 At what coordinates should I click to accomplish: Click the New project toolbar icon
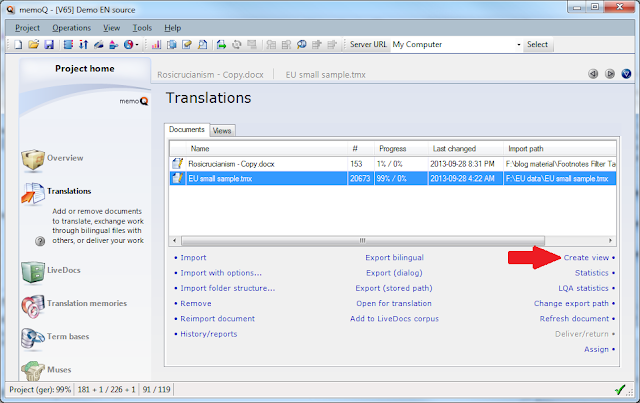coord(18,45)
